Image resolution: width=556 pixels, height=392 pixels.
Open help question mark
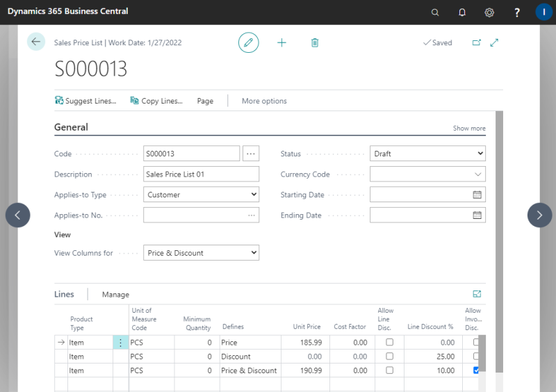pyautogui.click(x=516, y=13)
